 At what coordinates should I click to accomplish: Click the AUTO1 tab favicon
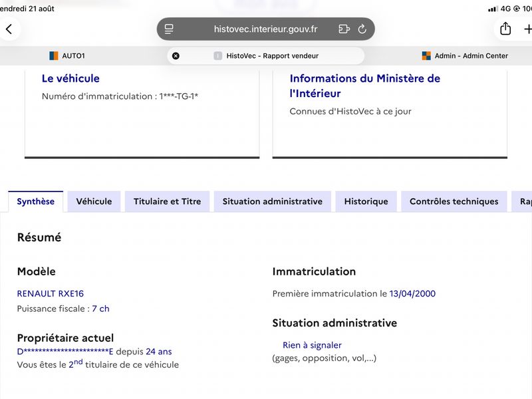54,56
